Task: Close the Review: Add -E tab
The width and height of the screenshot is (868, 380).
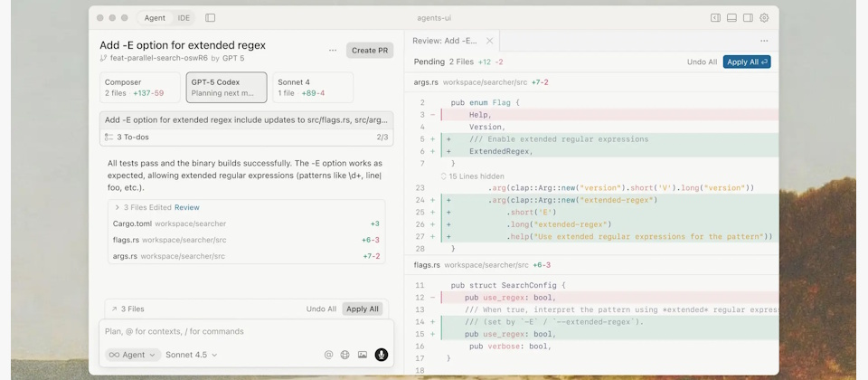Action: (x=489, y=41)
